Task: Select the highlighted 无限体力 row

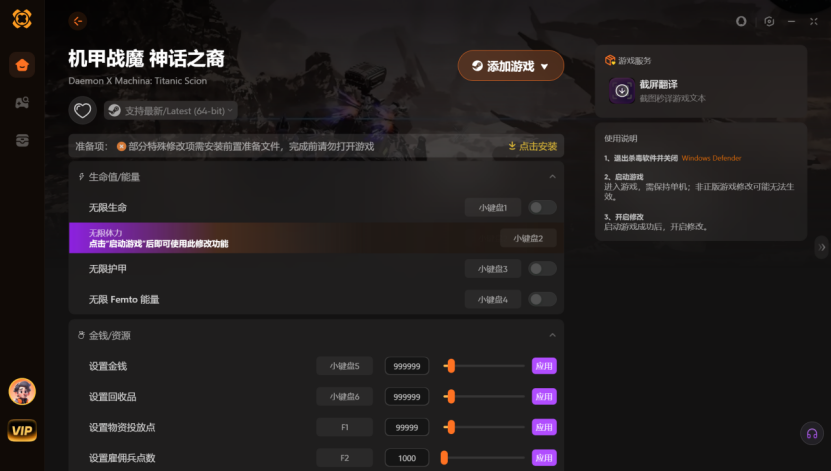Action: 316,238
